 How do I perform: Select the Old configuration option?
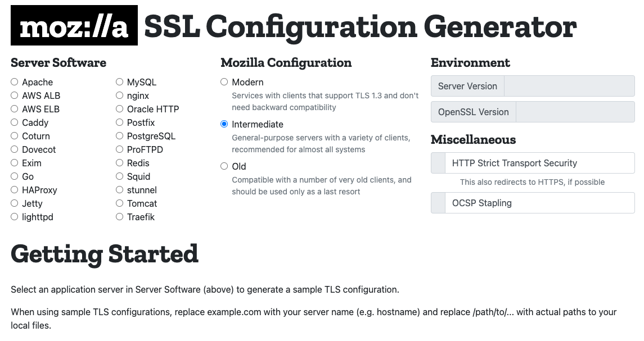point(224,166)
